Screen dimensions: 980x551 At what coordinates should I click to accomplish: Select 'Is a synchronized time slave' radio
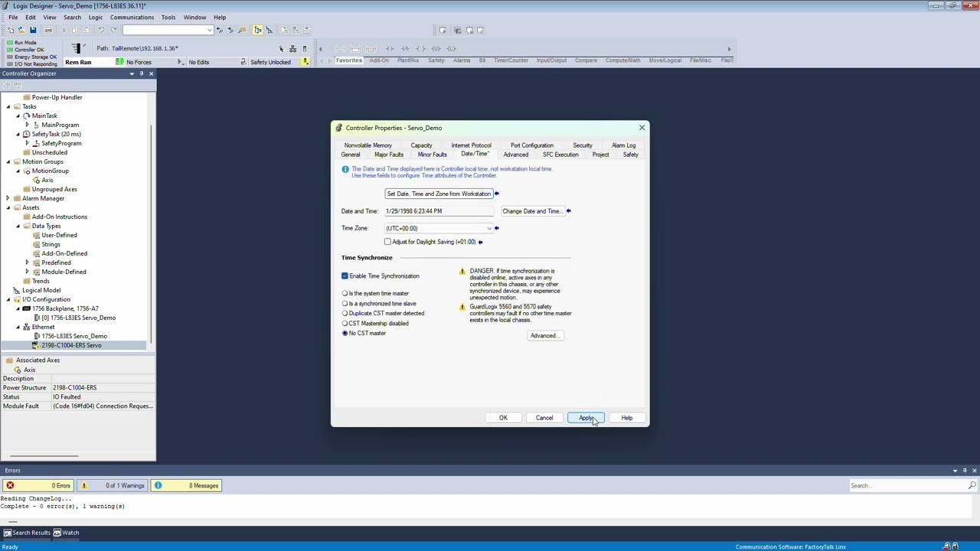pos(345,304)
